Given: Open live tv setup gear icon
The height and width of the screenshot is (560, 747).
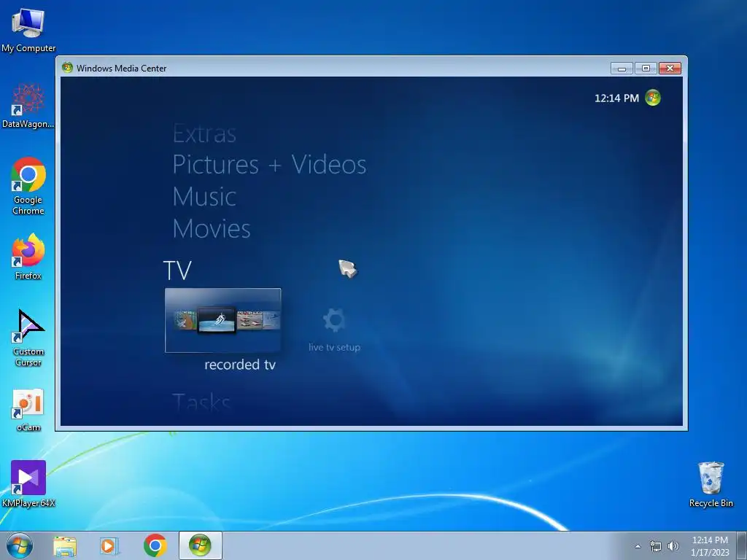Looking at the screenshot, I should coord(334,319).
